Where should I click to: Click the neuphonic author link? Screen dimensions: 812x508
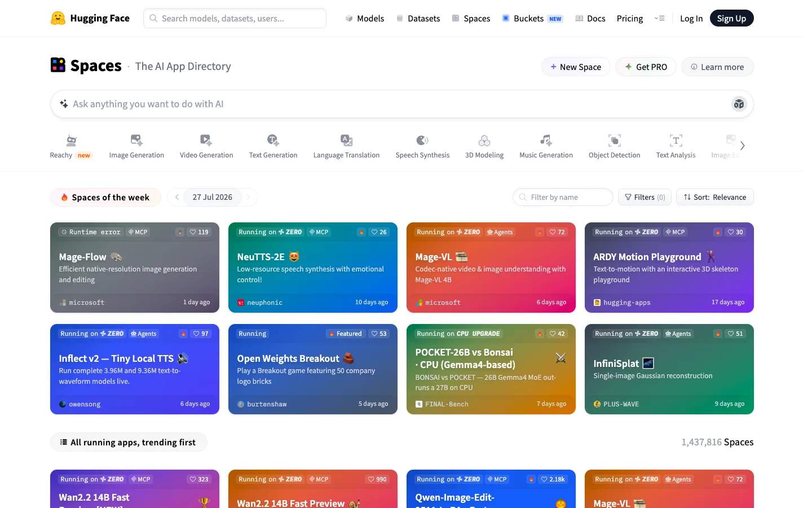[260, 303]
